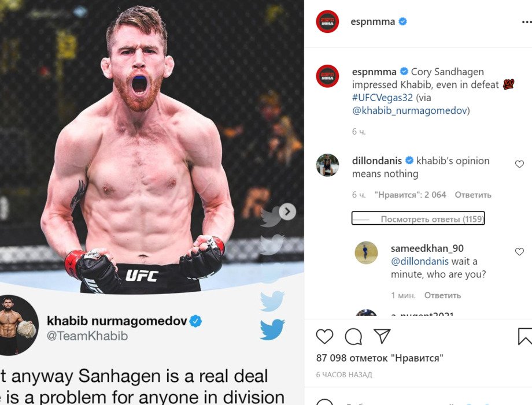Like the post with heart icon
Image resolution: width=532 pixels, height=405 pixels.
coord(324,337)
